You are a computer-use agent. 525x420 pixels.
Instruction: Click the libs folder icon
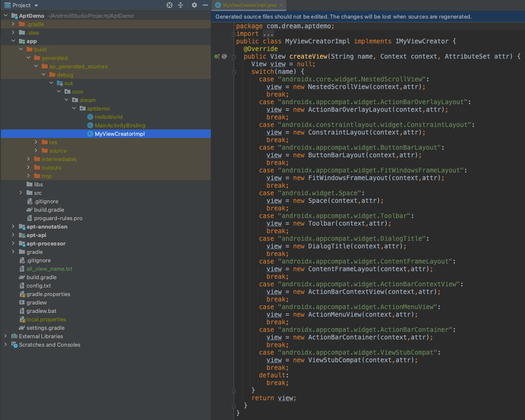30,184
